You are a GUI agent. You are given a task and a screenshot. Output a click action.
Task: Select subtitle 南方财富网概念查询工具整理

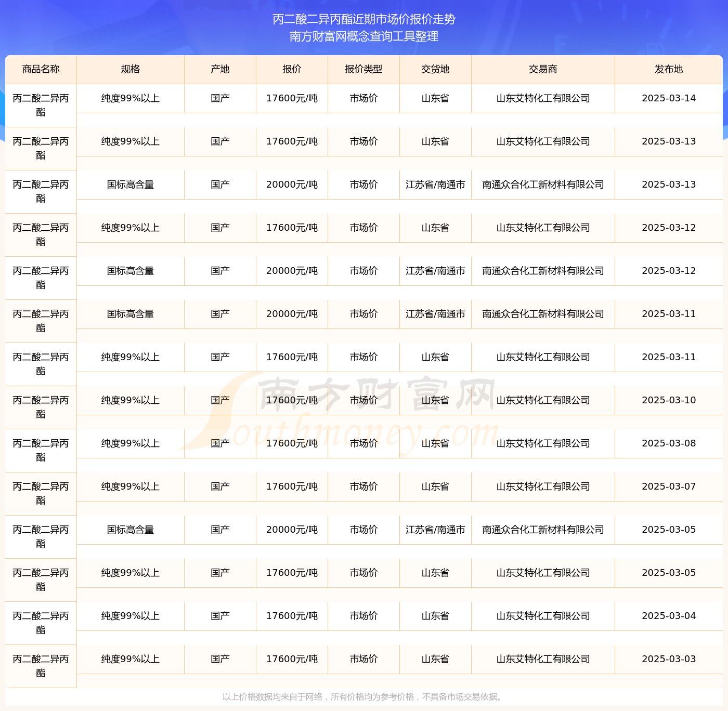click(x=364, y=36)
